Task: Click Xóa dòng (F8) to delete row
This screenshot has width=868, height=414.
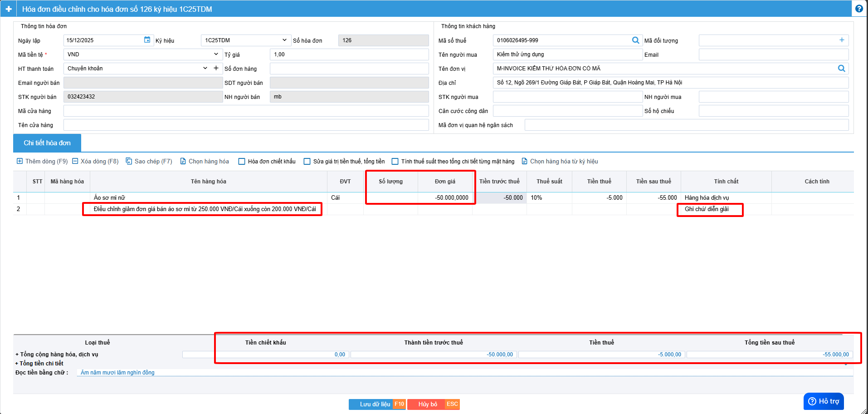Action: tap(95, 161)
